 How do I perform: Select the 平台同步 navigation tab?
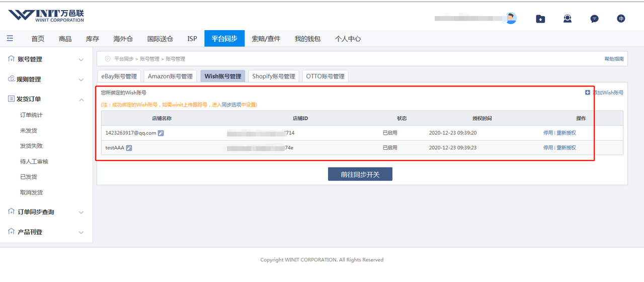click(224, 39)
